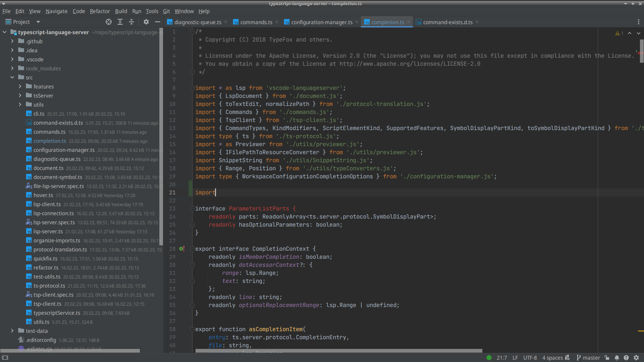The width and height of the screenshot is (644, 362).
Task: Click the warning indicator in editor corner
Action: coord(619,33)
